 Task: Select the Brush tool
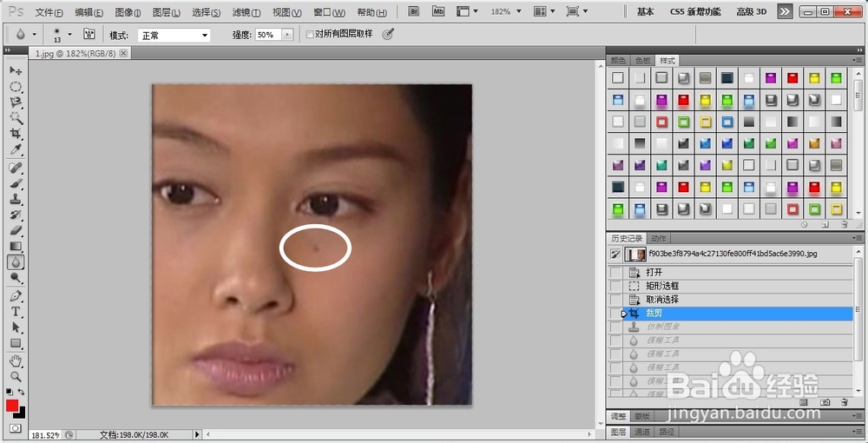point(16,183)
